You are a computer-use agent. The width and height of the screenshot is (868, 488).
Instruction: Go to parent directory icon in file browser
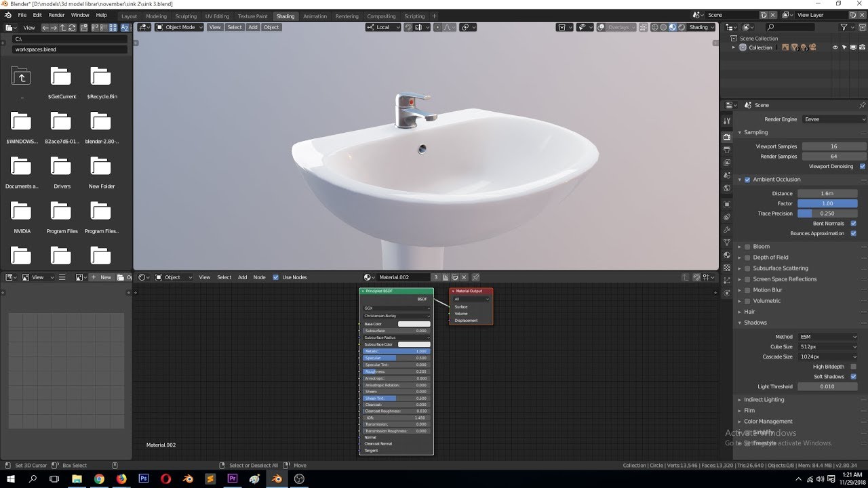pyautogui.click(x=62, y=28)
